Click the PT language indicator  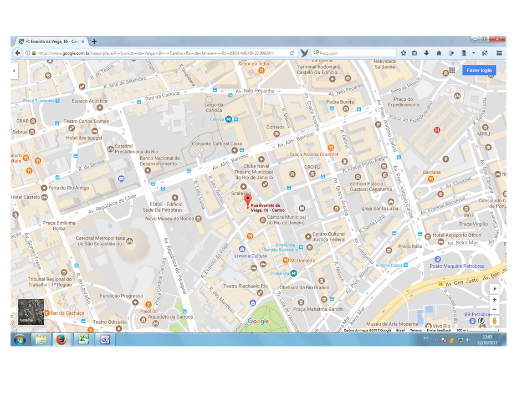426,339
